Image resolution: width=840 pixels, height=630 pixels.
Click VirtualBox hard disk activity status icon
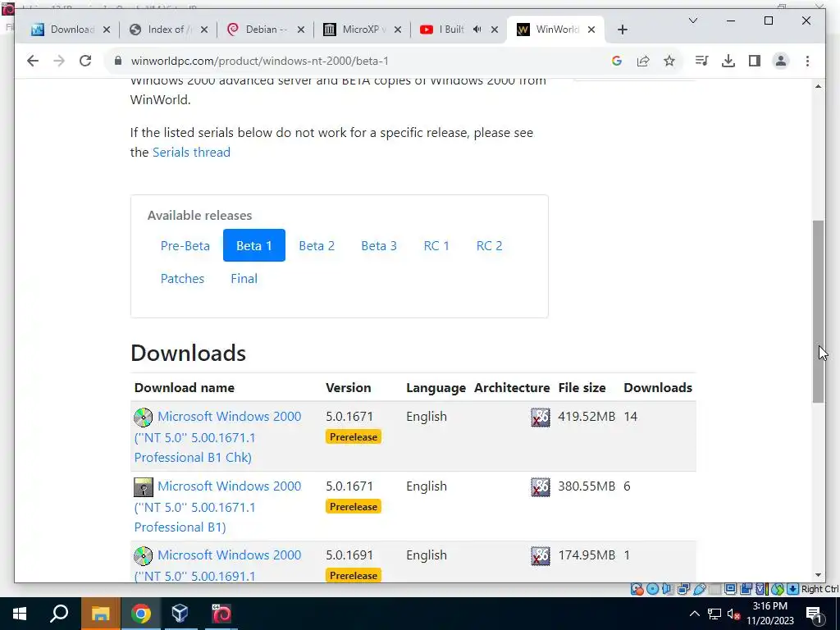[637, 589]
